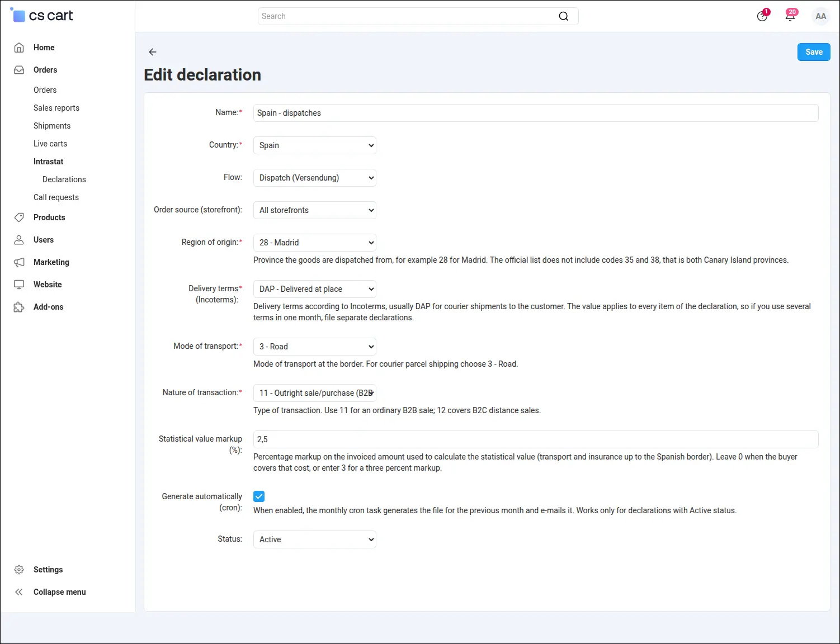Viewport: 840px width, 644px height.
Task: Open Call requests in the sidebar
Action: click(56, 197)
